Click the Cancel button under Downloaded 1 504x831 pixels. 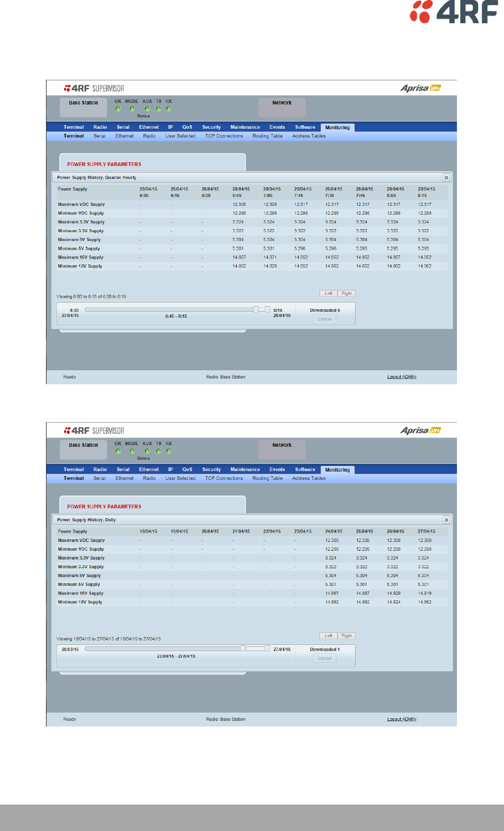tap(325, 658)
